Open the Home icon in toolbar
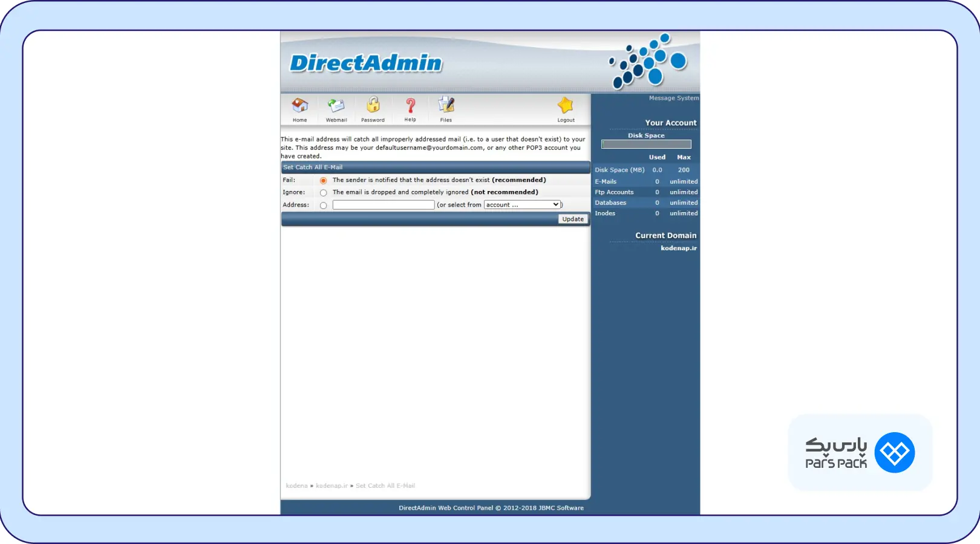Viewport: 980px width, 544px height. (300, 106)
